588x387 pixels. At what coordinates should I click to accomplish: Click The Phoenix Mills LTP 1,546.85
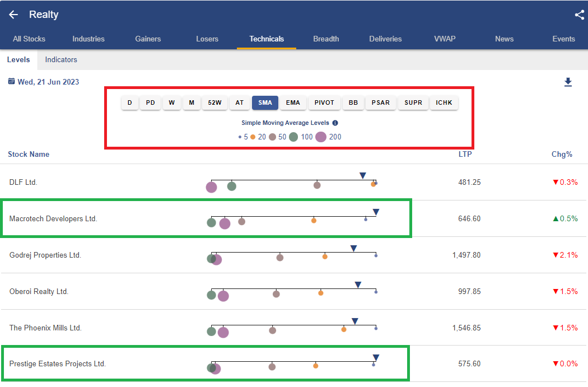coord(466,328)
